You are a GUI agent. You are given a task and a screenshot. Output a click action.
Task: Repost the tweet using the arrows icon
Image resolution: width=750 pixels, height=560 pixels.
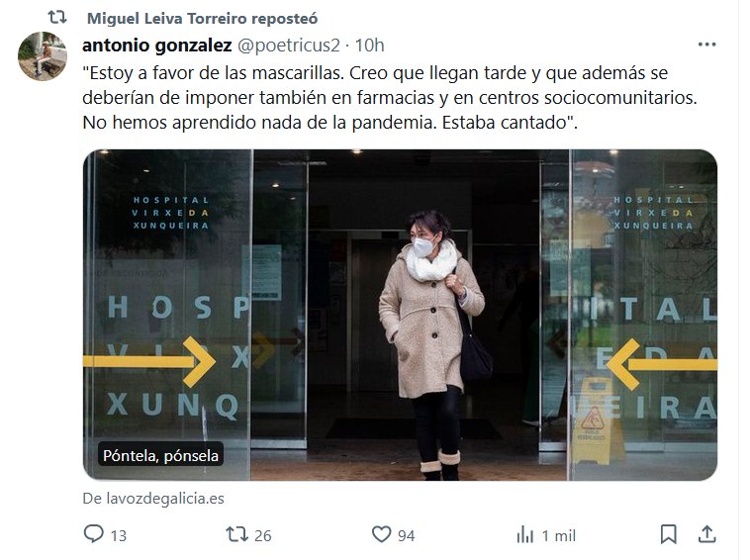236,533
